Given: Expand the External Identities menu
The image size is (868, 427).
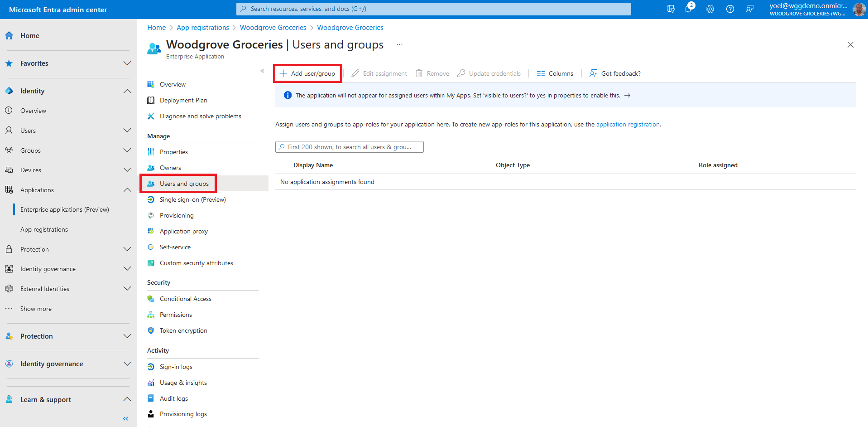Looking at the screenshot, I should pyautogui.click(x=127, y=289).
